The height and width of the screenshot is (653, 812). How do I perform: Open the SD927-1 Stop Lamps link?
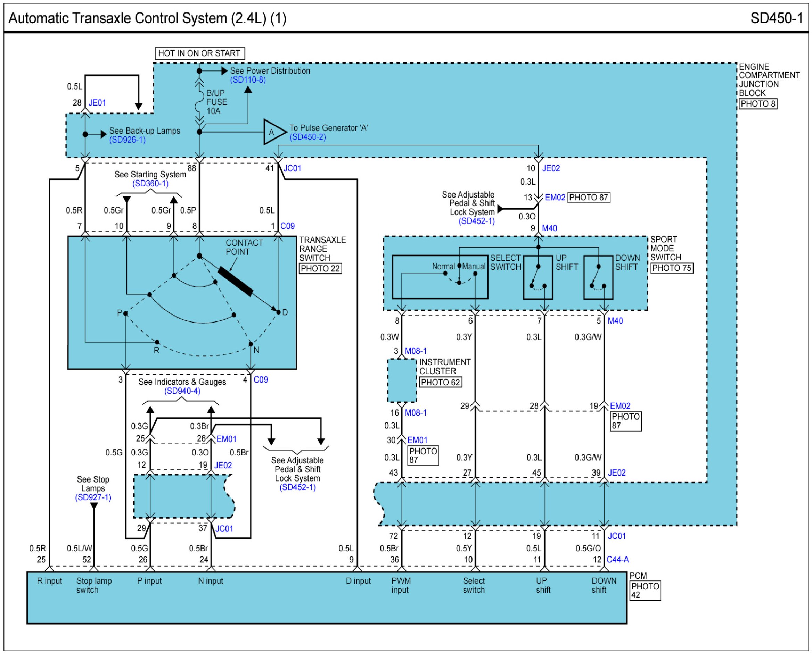(x=93, y=497)
